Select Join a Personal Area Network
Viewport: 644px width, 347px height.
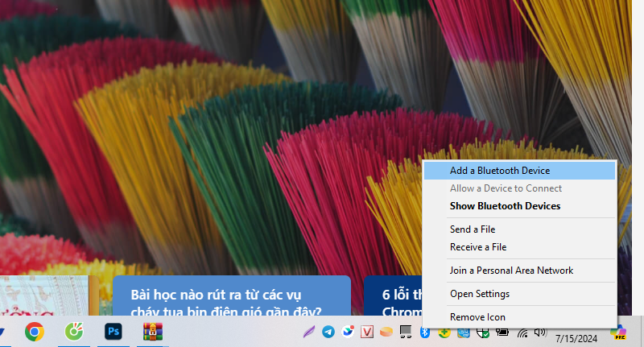coord(511,271)
